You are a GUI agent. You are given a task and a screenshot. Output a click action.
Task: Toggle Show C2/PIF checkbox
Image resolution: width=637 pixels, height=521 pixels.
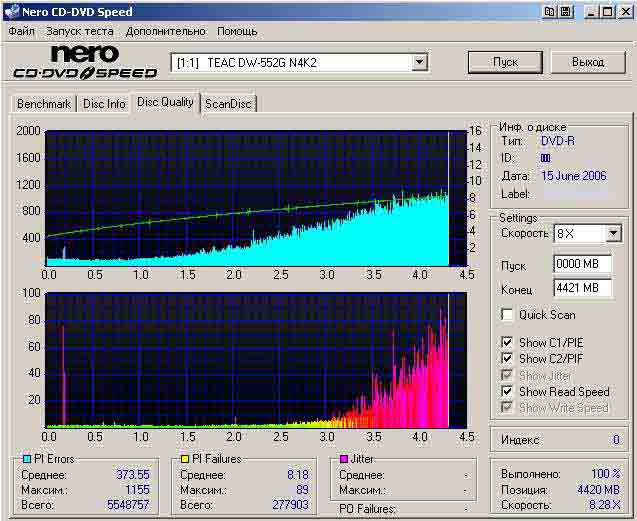point(507,359)
